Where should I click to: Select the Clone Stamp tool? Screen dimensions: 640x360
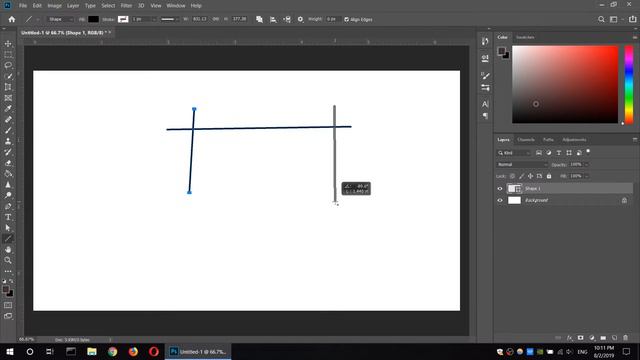[x=8, y=141]
